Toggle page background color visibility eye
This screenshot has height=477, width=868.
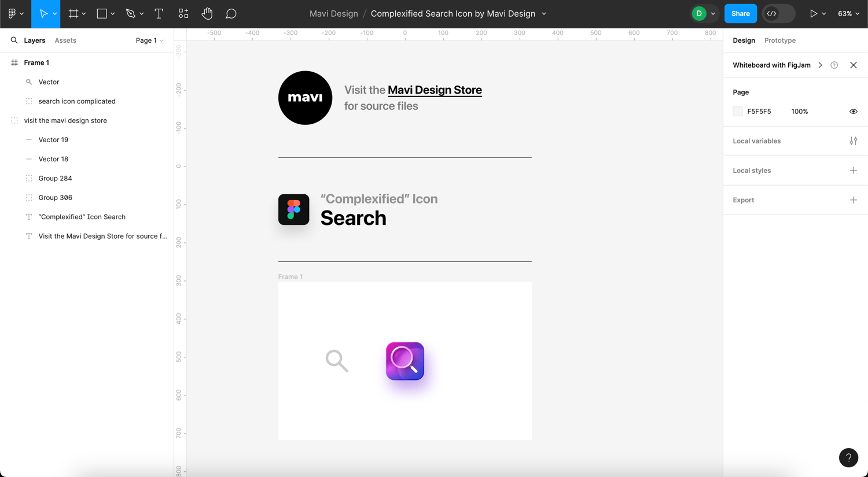(854, 112)
